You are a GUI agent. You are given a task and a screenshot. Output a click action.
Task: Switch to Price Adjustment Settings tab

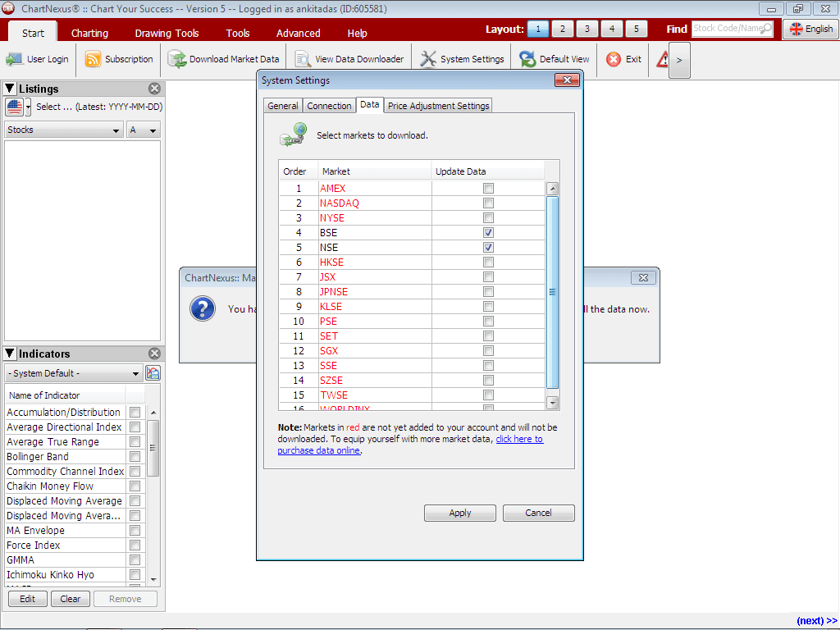click(438, 106)
